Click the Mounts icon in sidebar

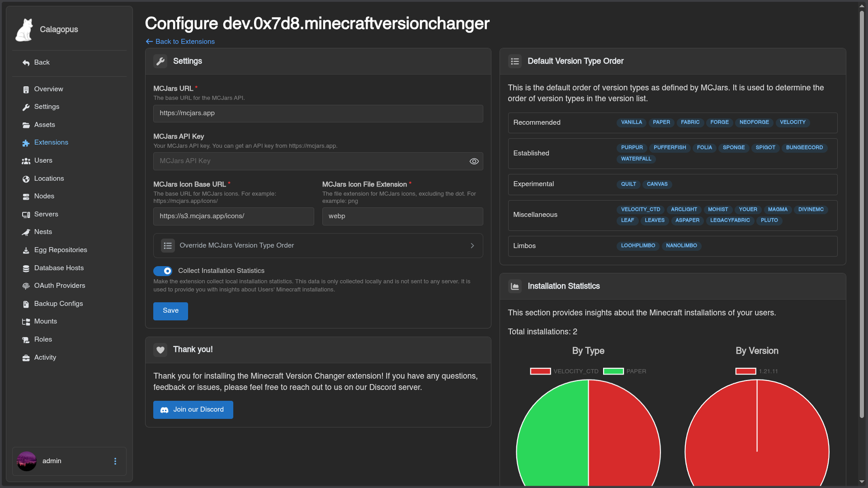pos(26,322)
